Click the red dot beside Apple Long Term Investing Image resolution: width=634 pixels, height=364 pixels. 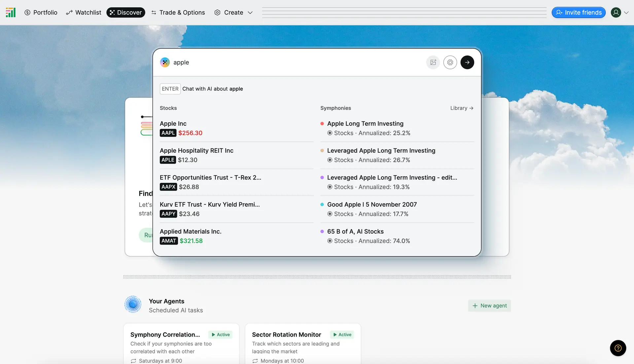click(x=322, y=124)
